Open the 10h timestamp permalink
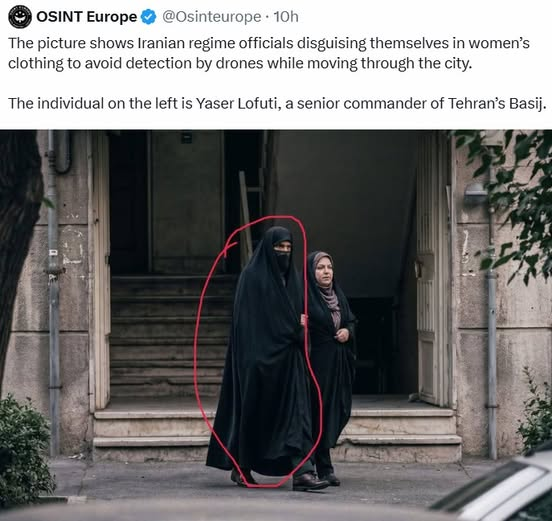Image resolution: width=552 pixels, height=521 pixels. 286,17
